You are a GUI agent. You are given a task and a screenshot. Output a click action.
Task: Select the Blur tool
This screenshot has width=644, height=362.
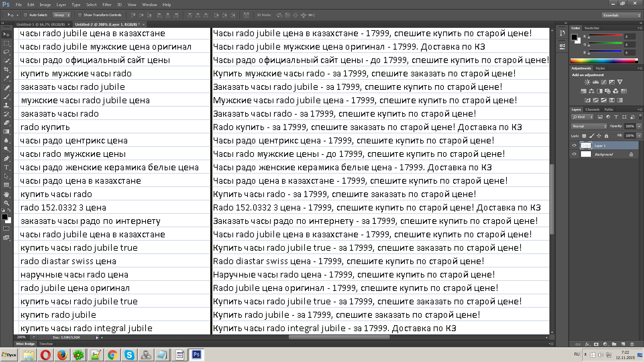coord(6,140)
